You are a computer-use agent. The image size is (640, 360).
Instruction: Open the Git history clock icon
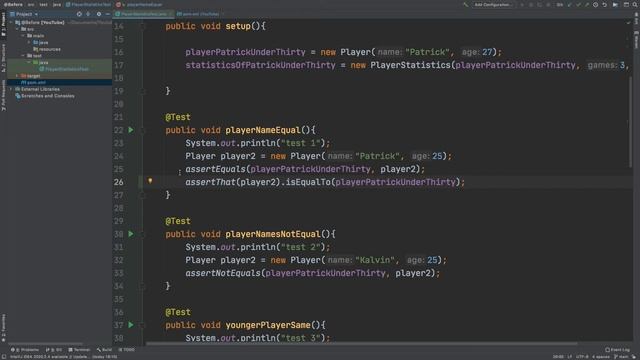(x=596, y=4)
